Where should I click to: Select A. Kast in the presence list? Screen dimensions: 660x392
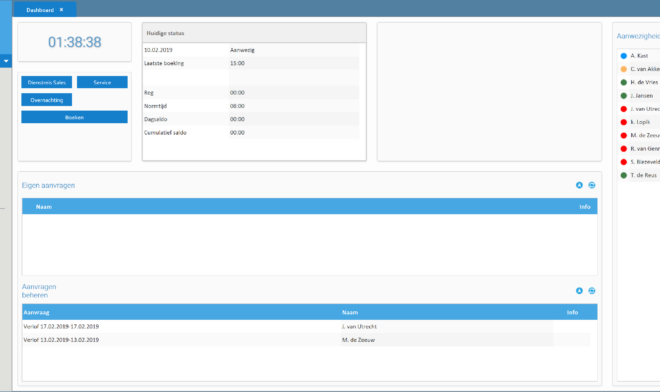(x=639, y=56)
